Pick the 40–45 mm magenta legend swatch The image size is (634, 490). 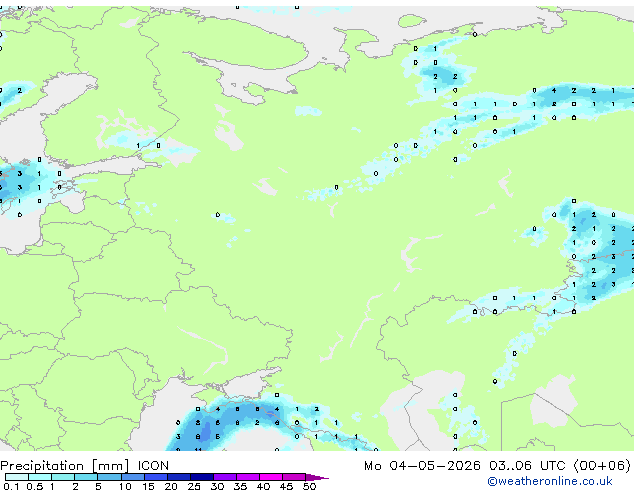coord(271,477)
